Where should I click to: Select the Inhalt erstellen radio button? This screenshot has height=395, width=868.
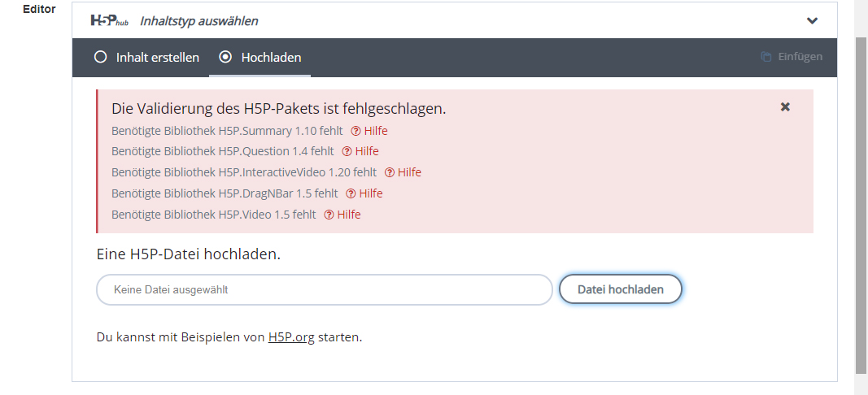pos(100,57)
